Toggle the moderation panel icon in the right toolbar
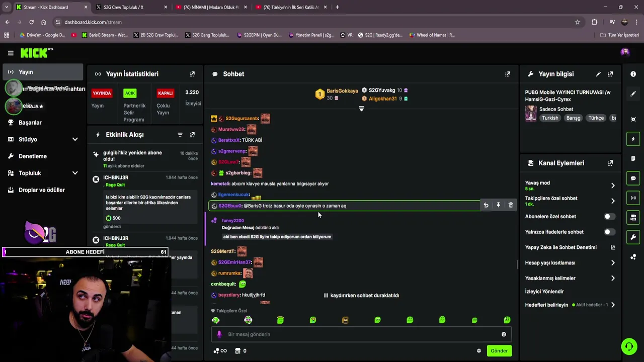The width and height of the screenshot is (644, 362). [x=633, y=217]
